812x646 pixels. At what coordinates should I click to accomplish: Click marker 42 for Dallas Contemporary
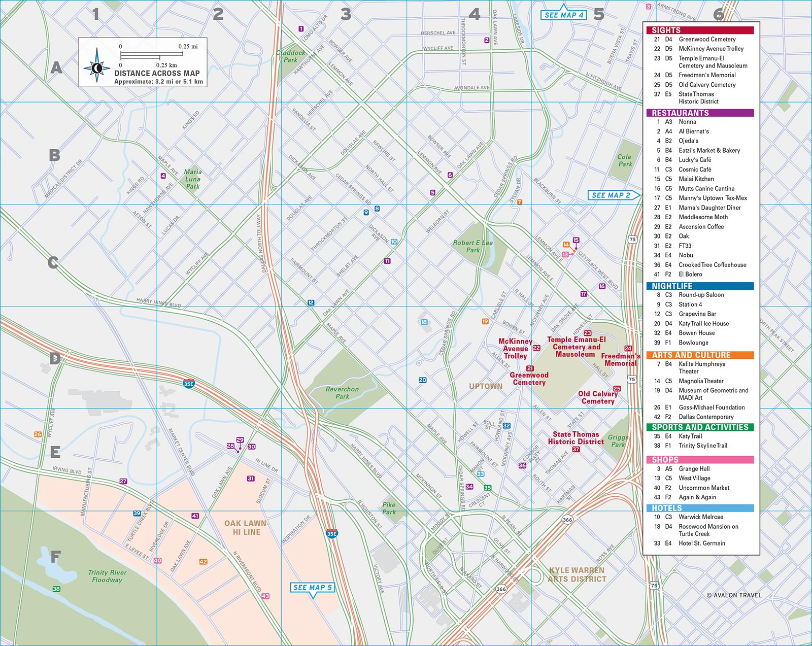(203, 562)
